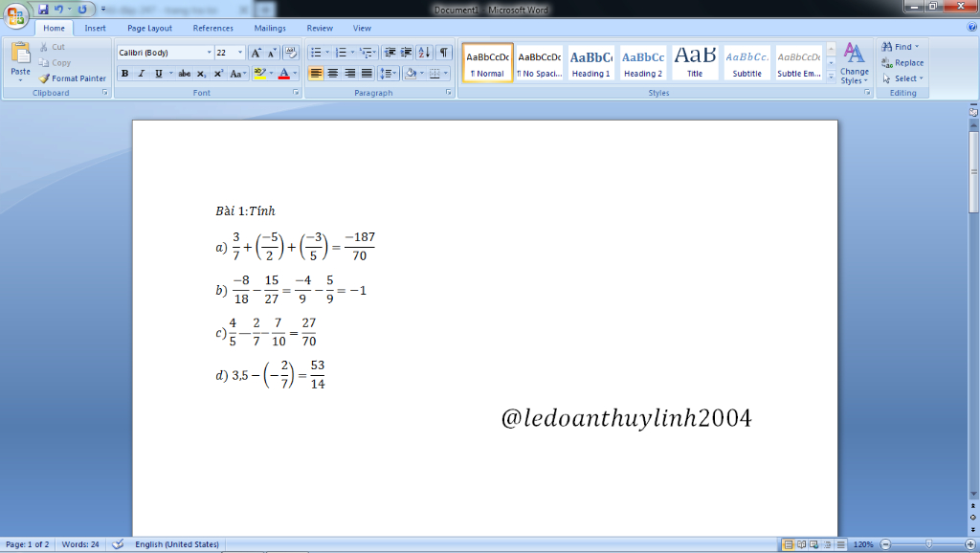Open the highlight color dropdown arrow
The height and width of the screenshot is (553, 980).
tap(271, 74)
